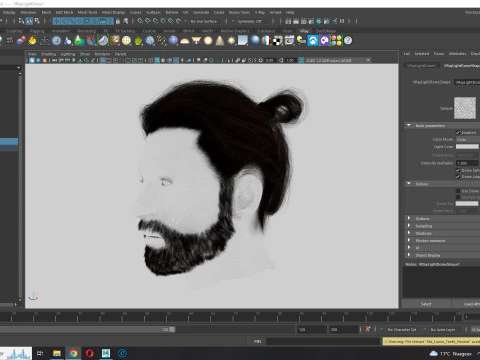Toggle the Enabled checkbox
Viewport: 480px width, 360px height.
(x=458, y=133)
